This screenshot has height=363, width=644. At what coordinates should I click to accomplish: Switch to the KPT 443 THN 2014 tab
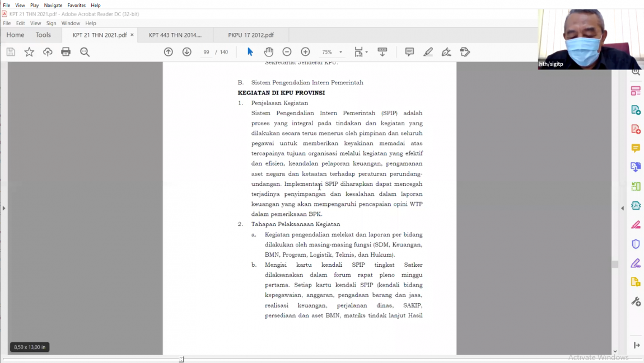(x=175, y=35)
